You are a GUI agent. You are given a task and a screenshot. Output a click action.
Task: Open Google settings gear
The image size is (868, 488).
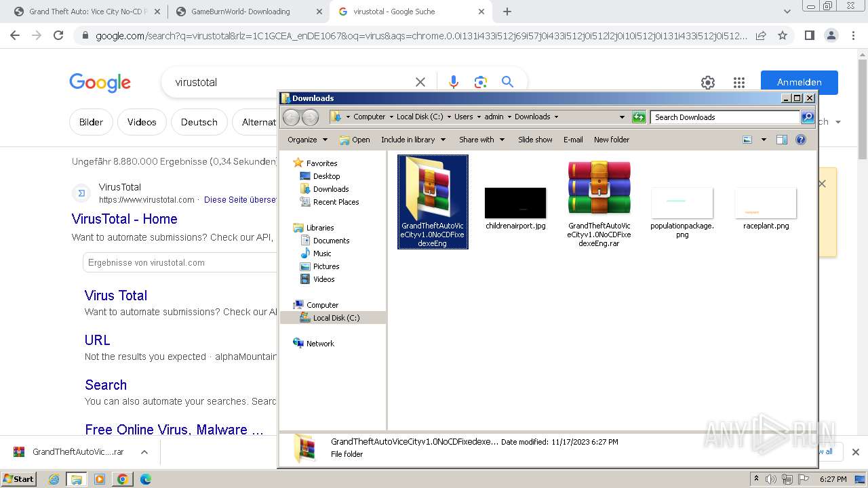[708, 83]
